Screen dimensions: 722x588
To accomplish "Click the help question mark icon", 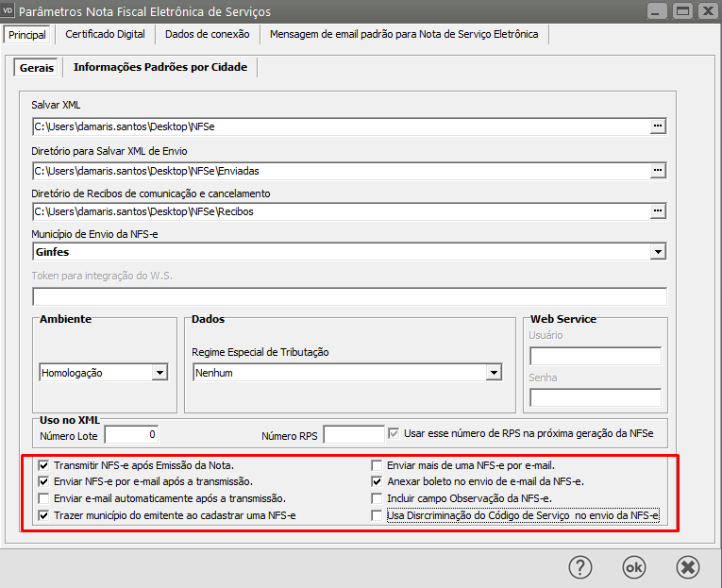I will [x=579, y=567].
